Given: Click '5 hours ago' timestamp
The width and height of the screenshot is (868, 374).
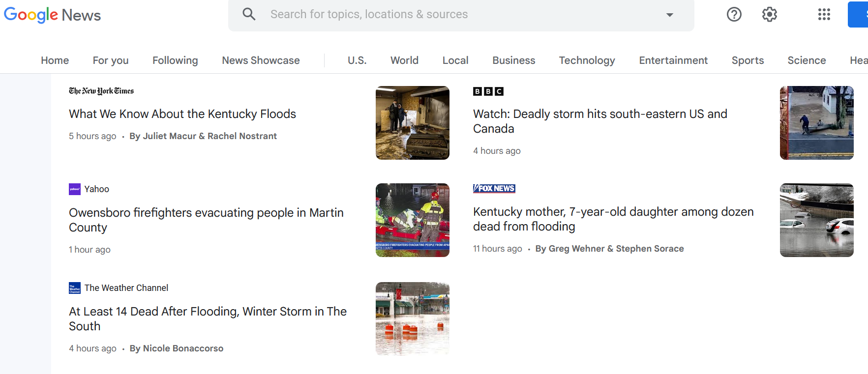Looking at the screenshot, I should tap(92, 136).
